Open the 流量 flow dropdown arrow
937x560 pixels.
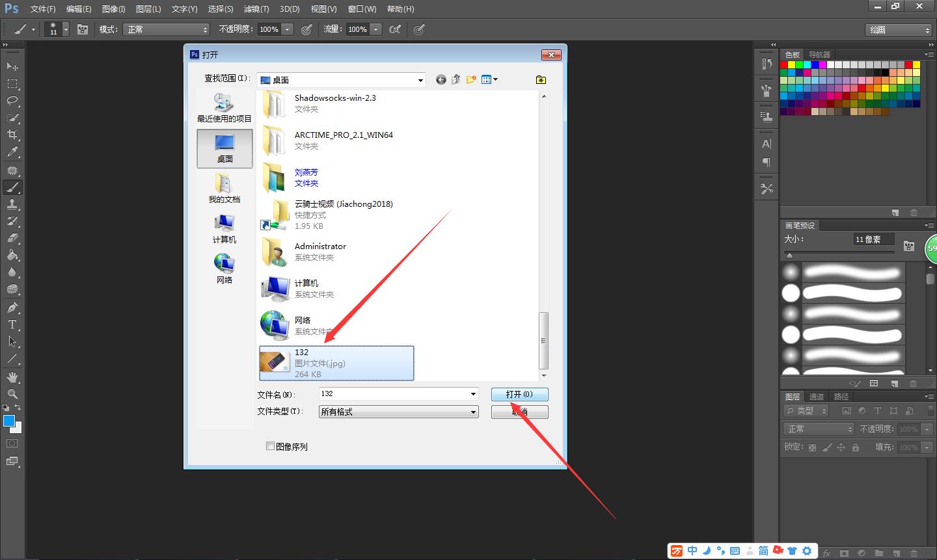click(x=375, y=29)
